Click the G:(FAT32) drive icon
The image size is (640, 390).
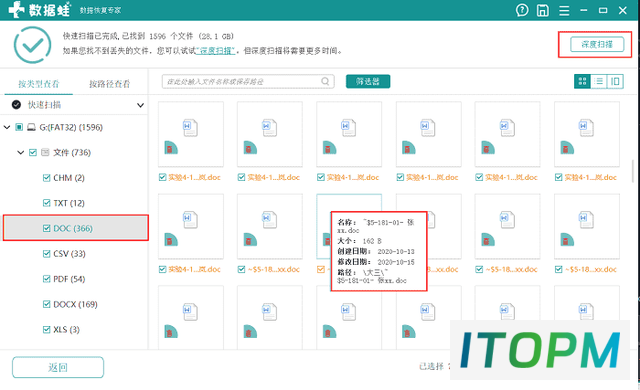[x=31, y=127]
